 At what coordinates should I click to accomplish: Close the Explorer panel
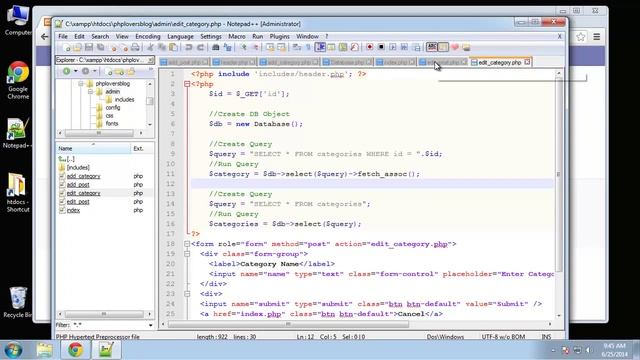click(151, 60)
